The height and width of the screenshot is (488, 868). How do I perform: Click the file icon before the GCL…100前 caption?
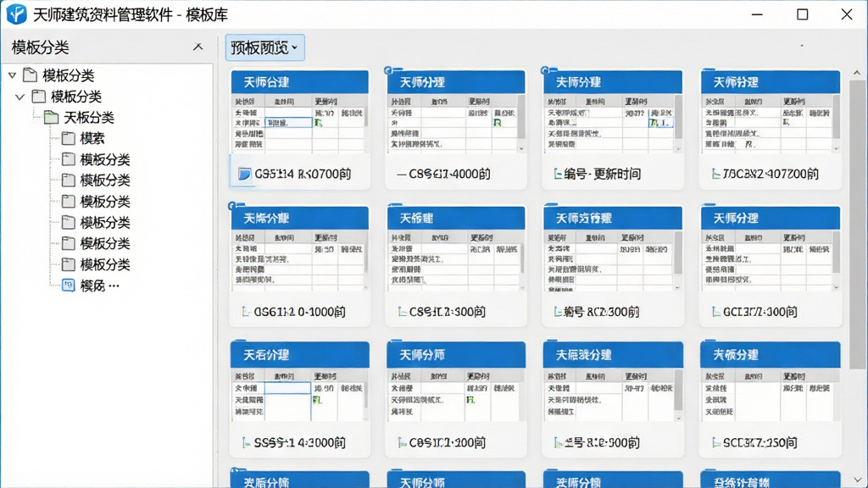pyautogui.click(x=715, y=312)
